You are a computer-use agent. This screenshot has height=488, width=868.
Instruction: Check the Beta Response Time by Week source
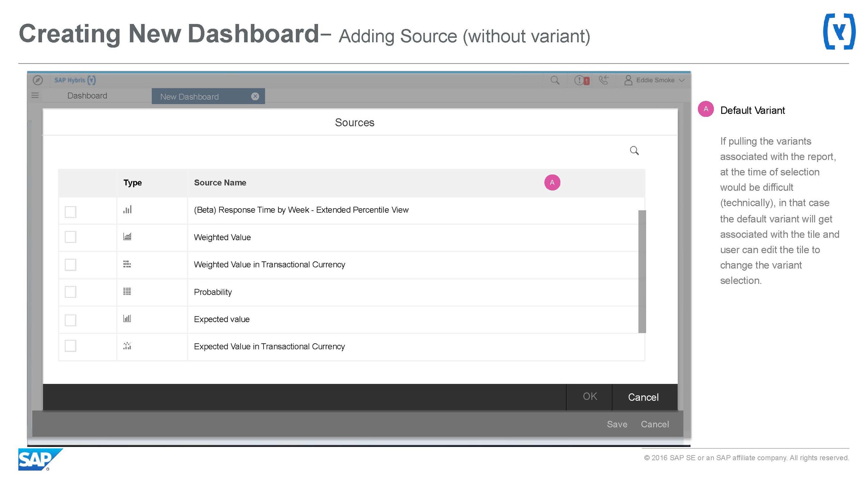pyautogui.click(x=70, y=212)
